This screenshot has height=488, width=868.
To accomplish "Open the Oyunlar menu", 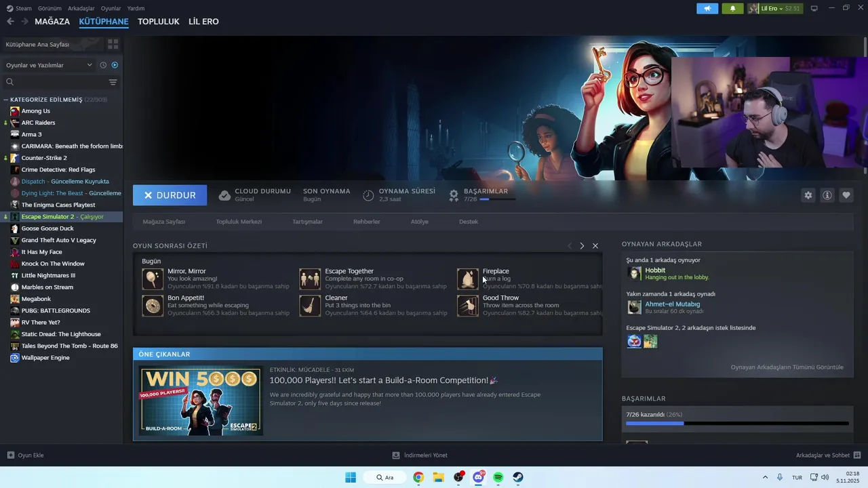I will [x=111, y=8].
